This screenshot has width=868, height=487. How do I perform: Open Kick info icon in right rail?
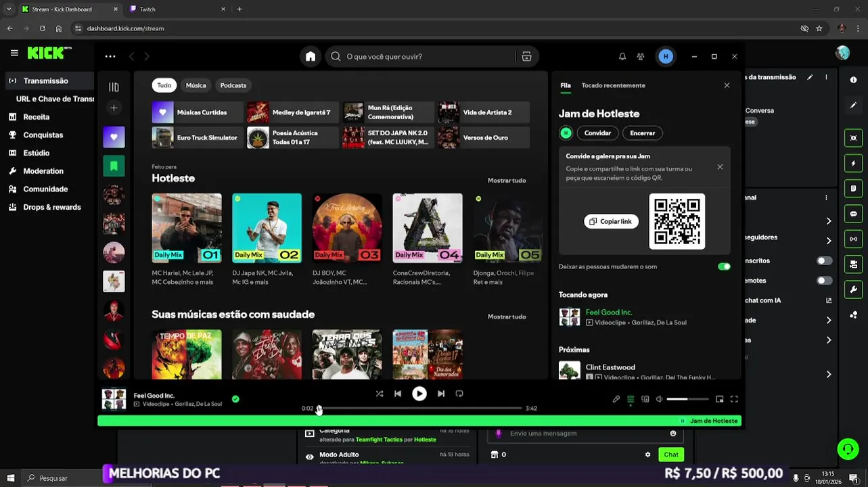pyautogui.click(x=853, y=80)
